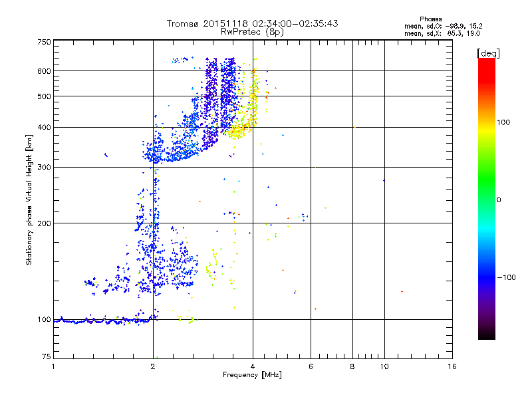Click the '6' frequency tick label
Viewport: 532px width, 399px height.
click(x=311, y=366)
